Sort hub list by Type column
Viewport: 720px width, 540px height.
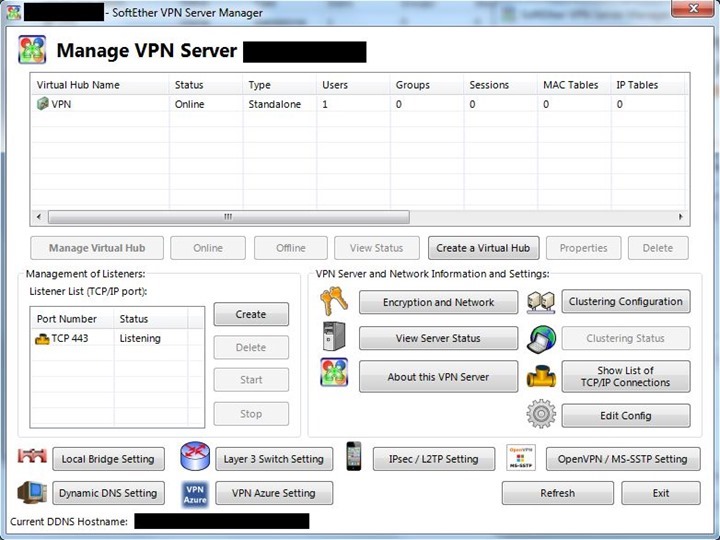tap(279, 84)
